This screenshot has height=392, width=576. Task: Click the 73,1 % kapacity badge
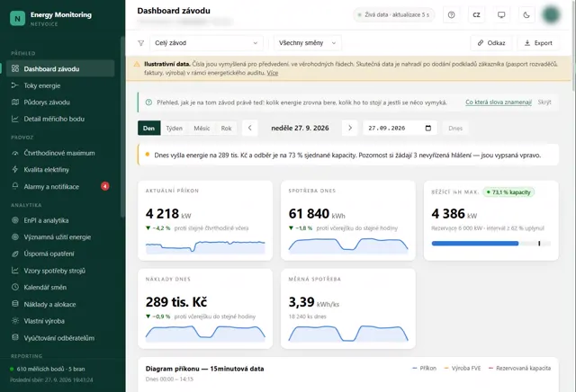(508, 192)
